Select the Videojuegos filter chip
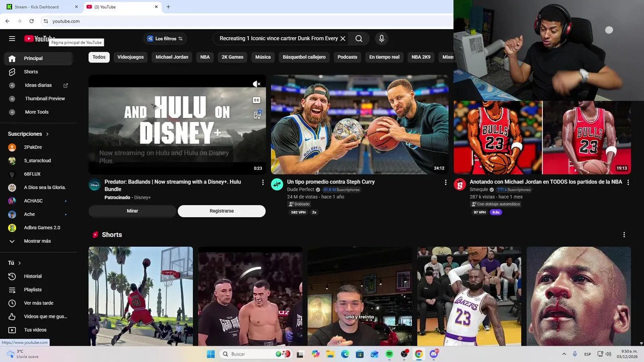The height and width of the screenshot is (362, 644). click(x=131, y=57)
